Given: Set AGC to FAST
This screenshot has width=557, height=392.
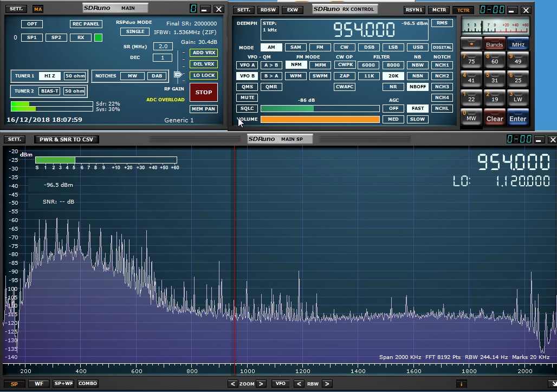Looking at the screenshot, I should pos(418,108).
